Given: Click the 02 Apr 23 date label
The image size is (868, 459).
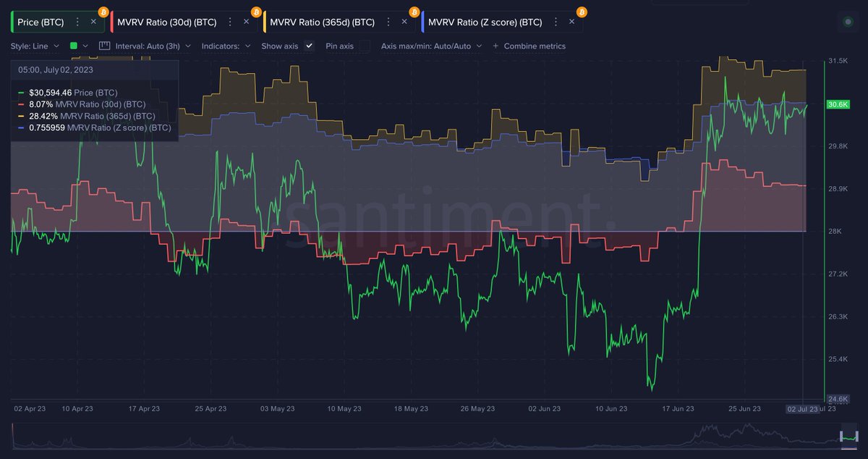Looking at the screenshot, I should pyautogui.click(x=29, y=409).
